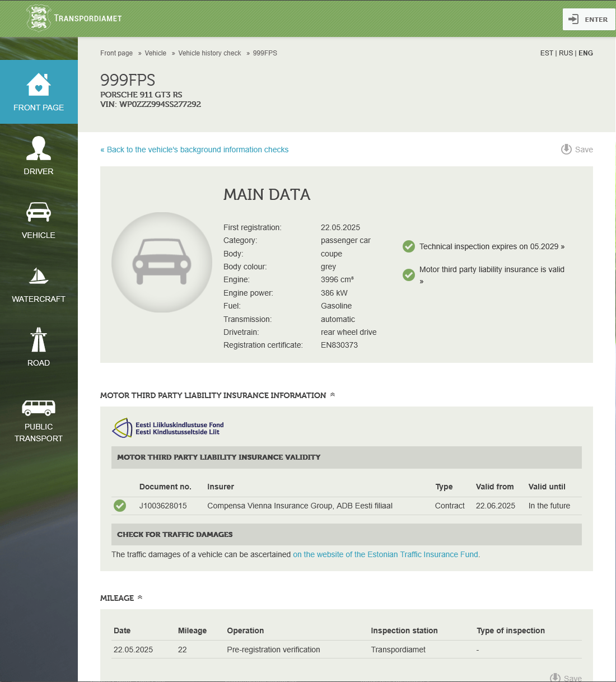
Task: Click document number J1003628015
Action: (163, 506)
